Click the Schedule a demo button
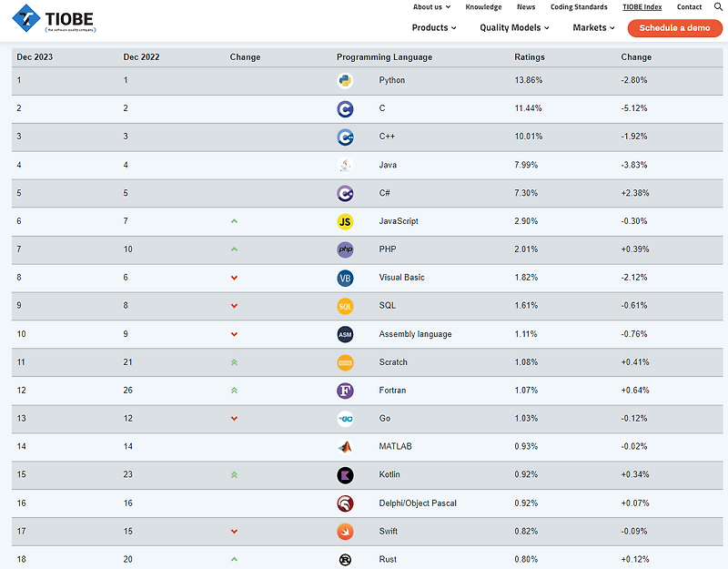This screenshot has width=728, height=569. [x=674, y=28]
